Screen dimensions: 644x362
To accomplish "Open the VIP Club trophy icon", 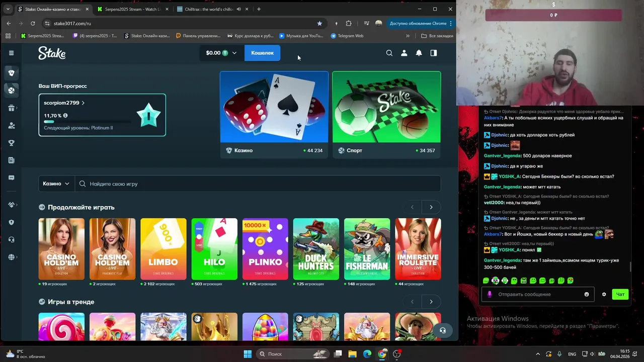I will coord(11,143).
